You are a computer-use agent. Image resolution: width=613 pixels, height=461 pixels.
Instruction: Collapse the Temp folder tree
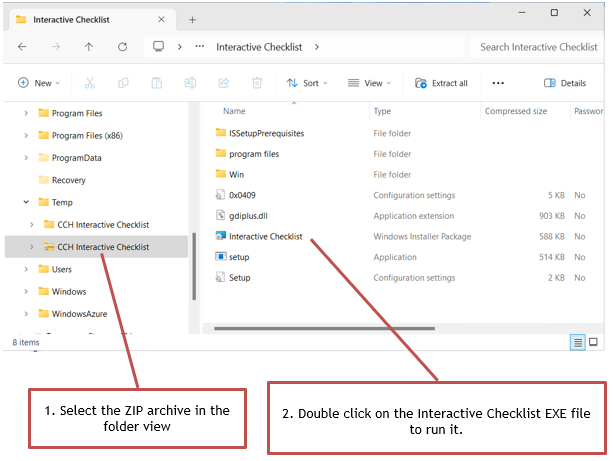point(26,202)
